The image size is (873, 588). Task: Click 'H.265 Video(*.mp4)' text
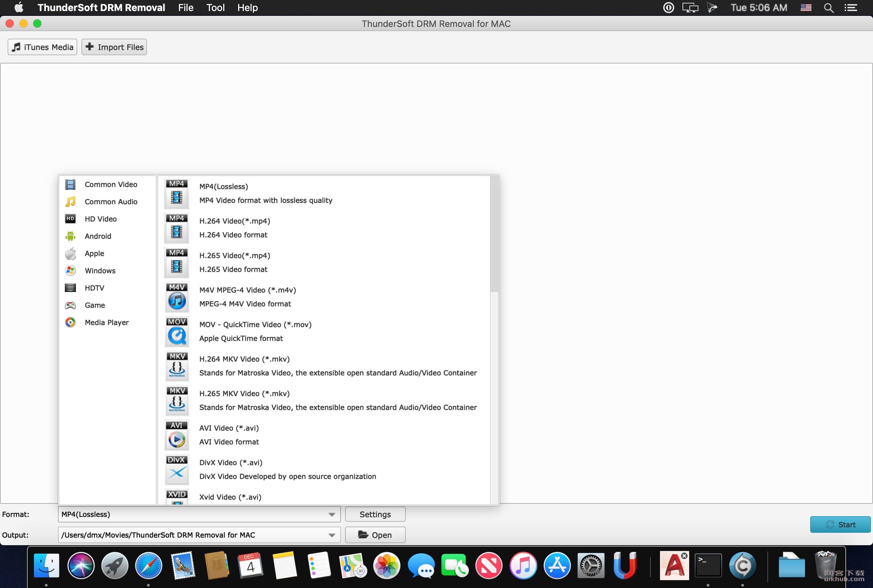click(x=235, y=255)
